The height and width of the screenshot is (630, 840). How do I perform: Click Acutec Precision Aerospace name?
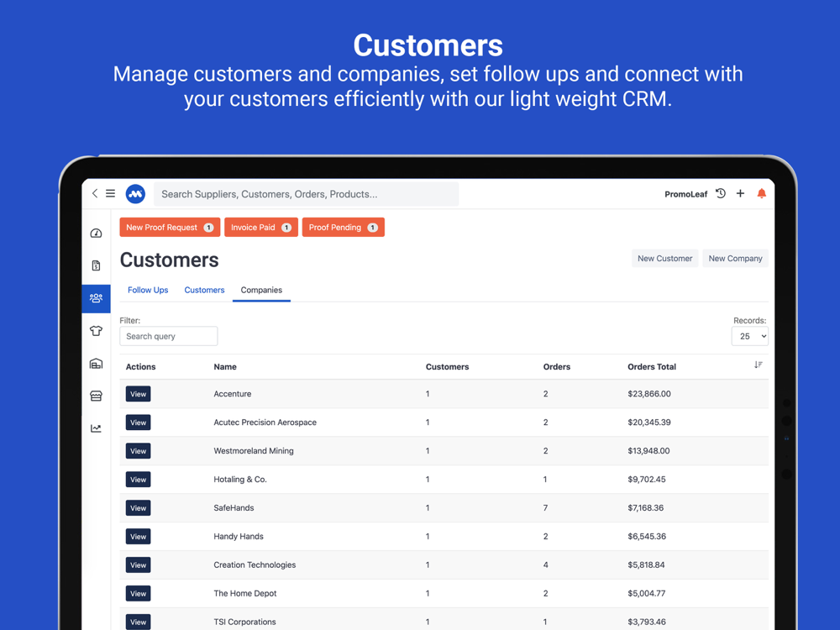tap(265, 423)
